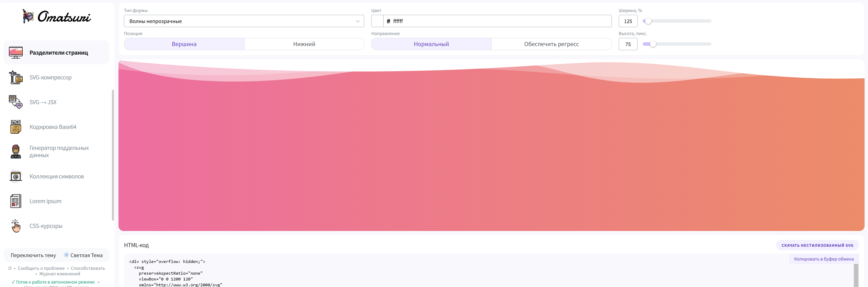Click the О about link
868x287 pixels.
(x=10, y=268)
